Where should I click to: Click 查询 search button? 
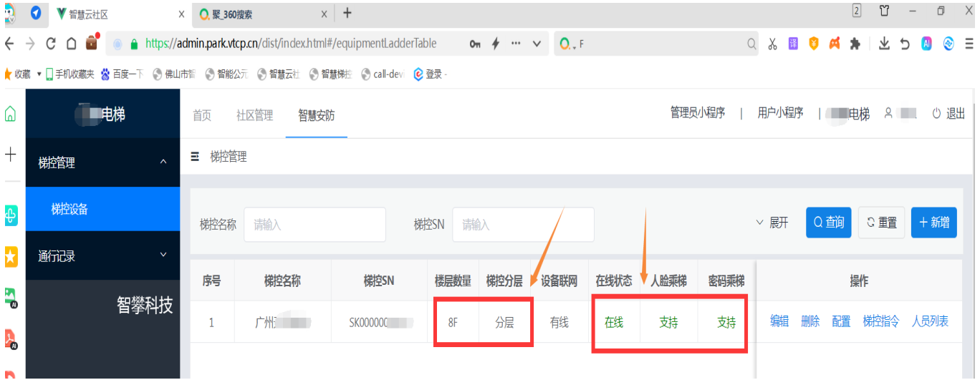coord(829,223)
